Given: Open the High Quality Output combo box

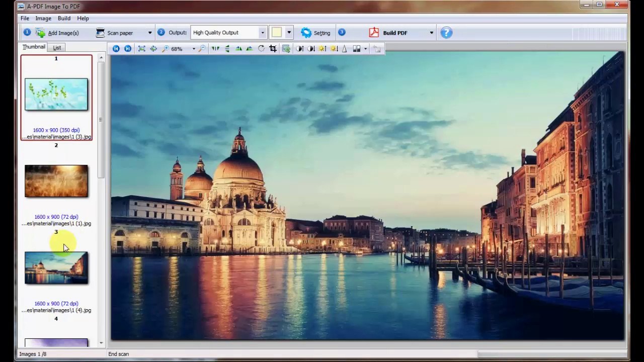Looking at the screenshot, I should point(228,33).
